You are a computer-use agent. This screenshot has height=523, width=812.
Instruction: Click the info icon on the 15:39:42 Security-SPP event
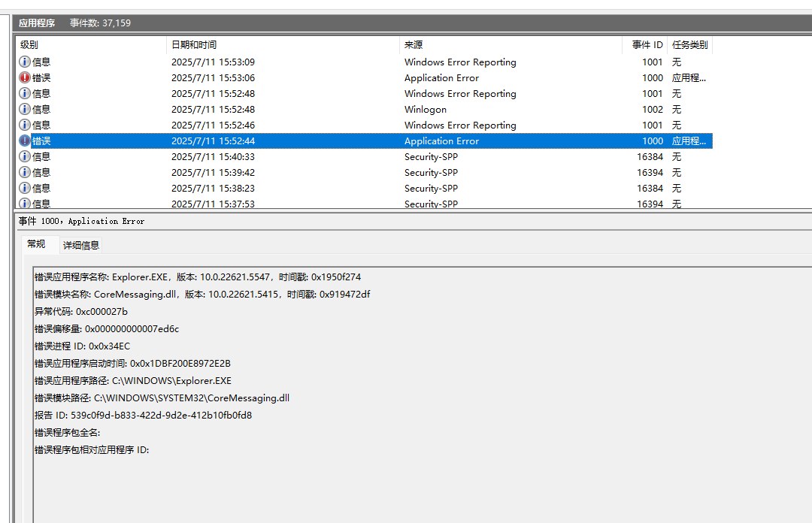click(26, 172)
